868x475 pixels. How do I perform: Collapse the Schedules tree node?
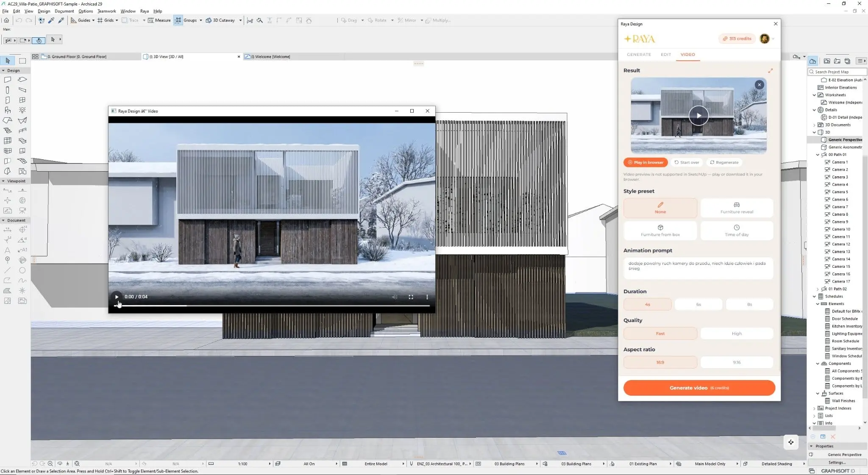pyautogui.click(x=814, y=297)
